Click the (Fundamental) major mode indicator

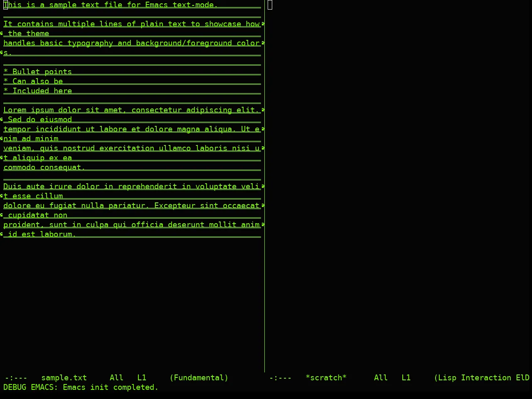(x=199, y=378)
